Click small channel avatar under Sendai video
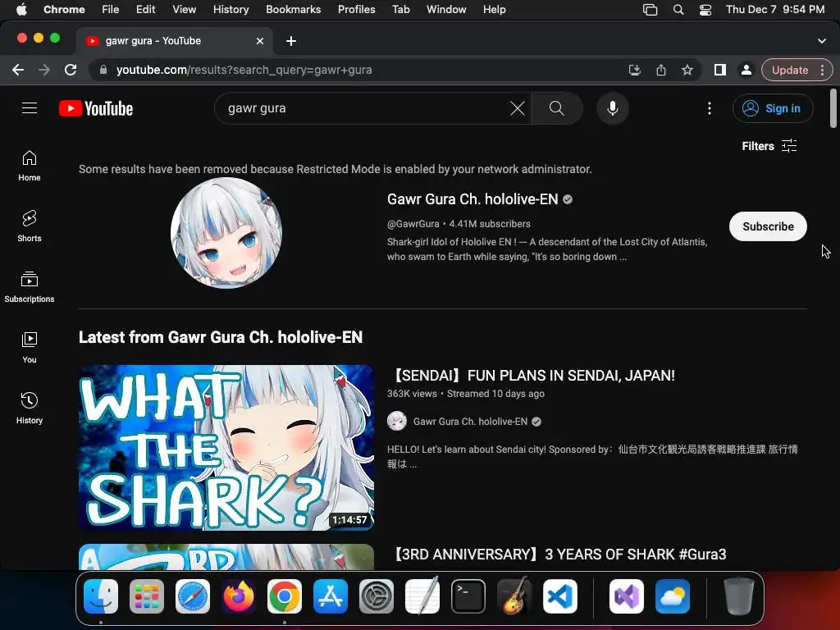 [397, 421]
